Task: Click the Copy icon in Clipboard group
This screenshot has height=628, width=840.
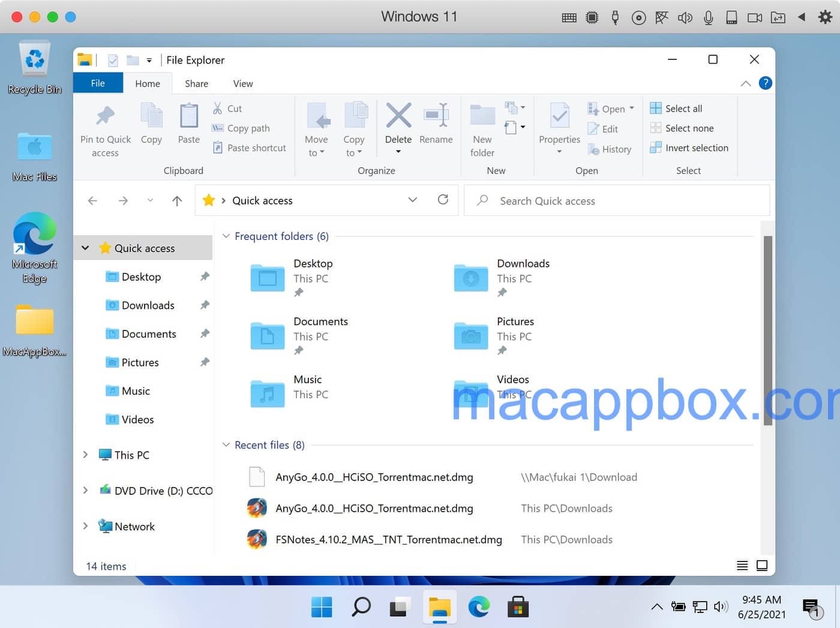Action: [x=151, y=116]
